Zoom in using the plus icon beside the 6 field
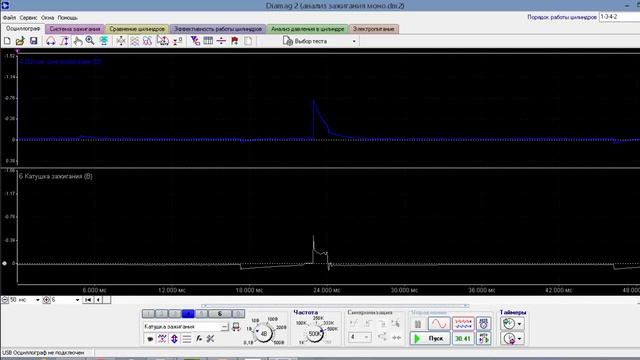This screenshot has height=360, width=640. coord(46,300)
